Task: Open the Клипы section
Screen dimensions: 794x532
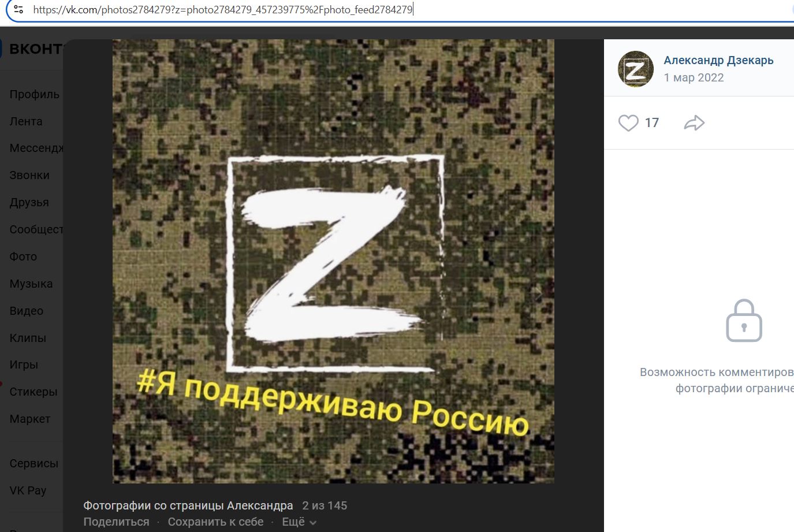Action: (x=28, y=338)
